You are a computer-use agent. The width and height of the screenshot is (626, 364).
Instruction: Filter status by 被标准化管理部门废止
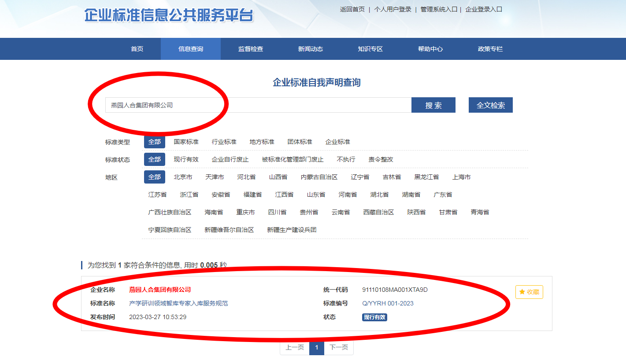(x=293, y=159)
